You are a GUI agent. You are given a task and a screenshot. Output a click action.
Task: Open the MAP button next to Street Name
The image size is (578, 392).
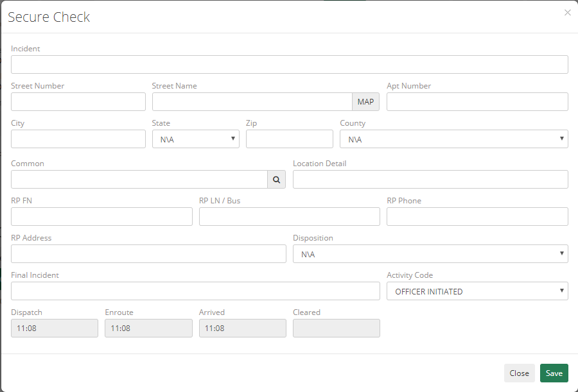[x=365, y=101]
